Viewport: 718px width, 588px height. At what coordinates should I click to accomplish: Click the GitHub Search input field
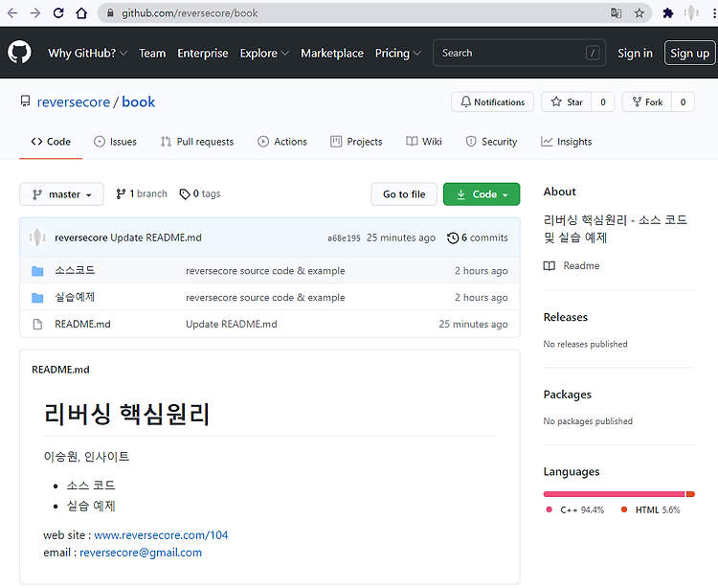point(519,53)
